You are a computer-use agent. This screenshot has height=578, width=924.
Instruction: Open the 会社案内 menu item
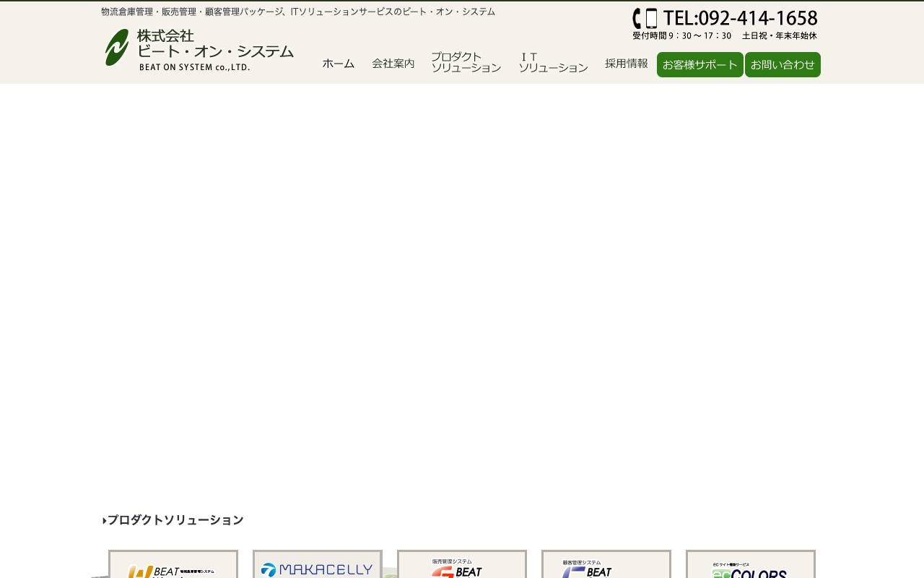tap(393, 64)
